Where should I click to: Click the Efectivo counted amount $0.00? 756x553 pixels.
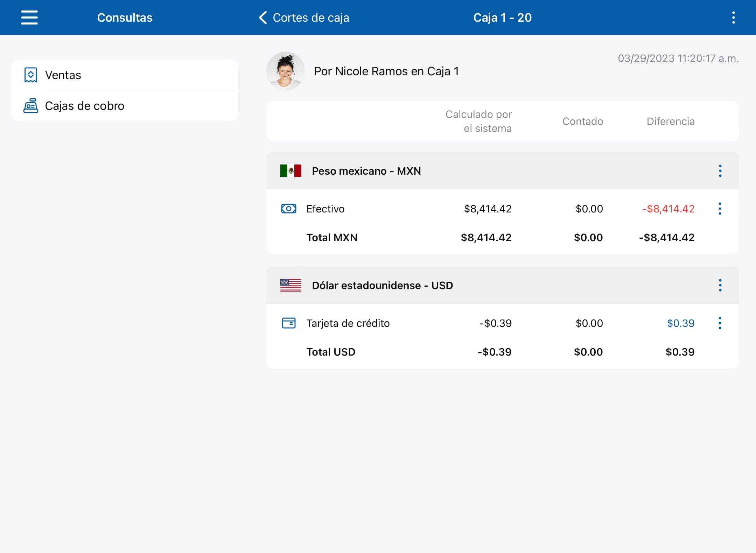pos(589,209)
